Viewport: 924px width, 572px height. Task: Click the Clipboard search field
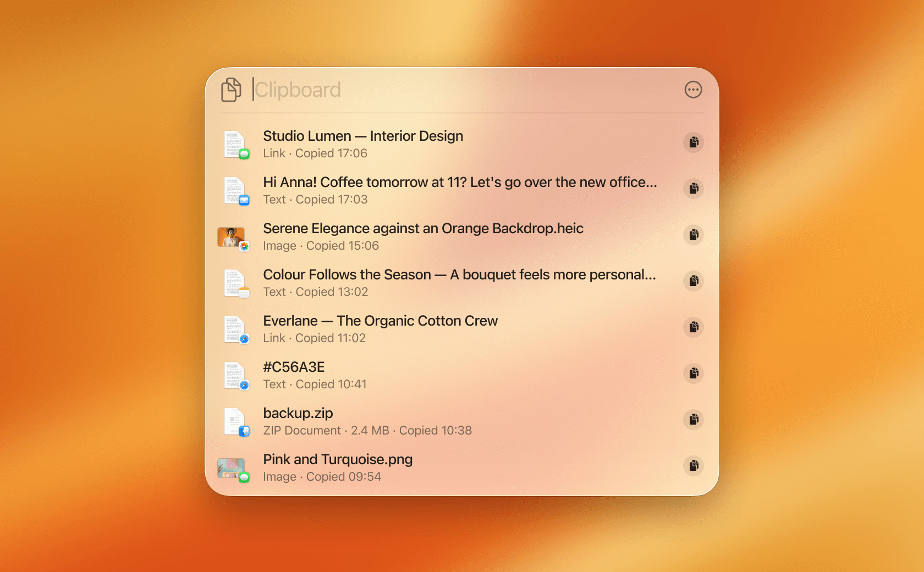(462, 90)
